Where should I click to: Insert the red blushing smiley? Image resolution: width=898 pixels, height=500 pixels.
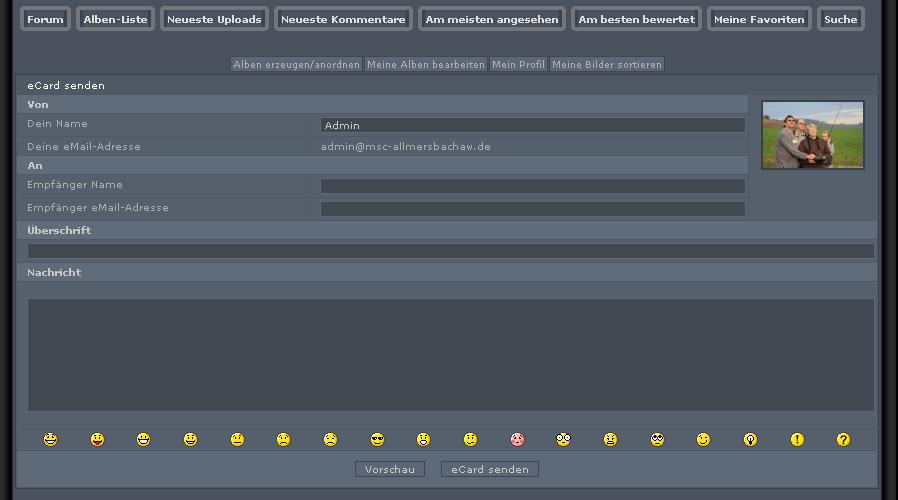click(x=517, y=439)
